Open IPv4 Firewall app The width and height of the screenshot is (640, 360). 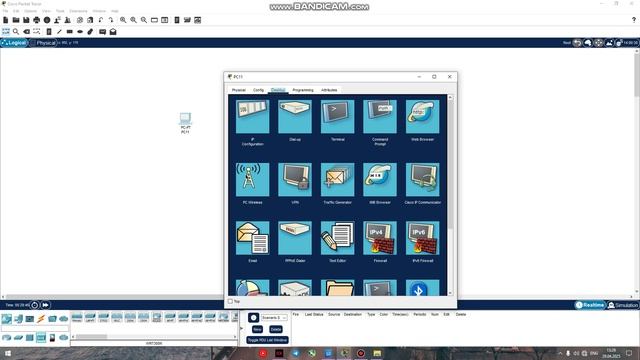coord(380,238)
